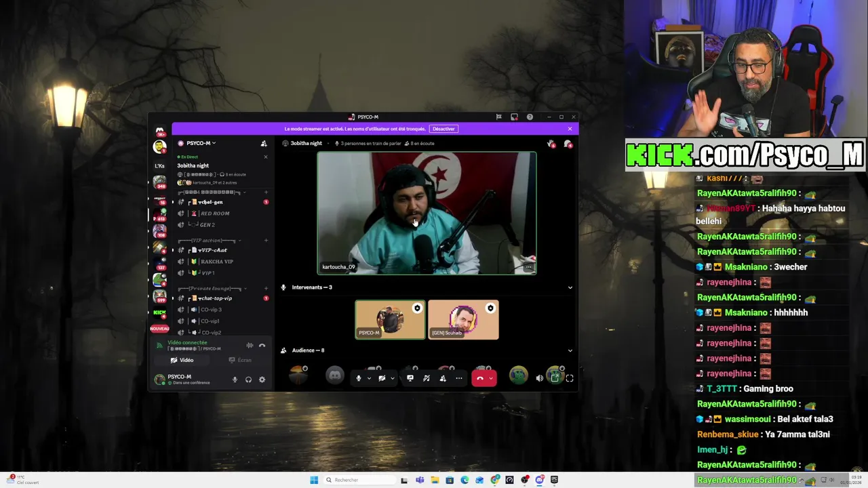Viewport: 868px width, 488px height.
Task: Adjust volume via speaker icon
Action: pyautogui.click(x=539, y=378)
